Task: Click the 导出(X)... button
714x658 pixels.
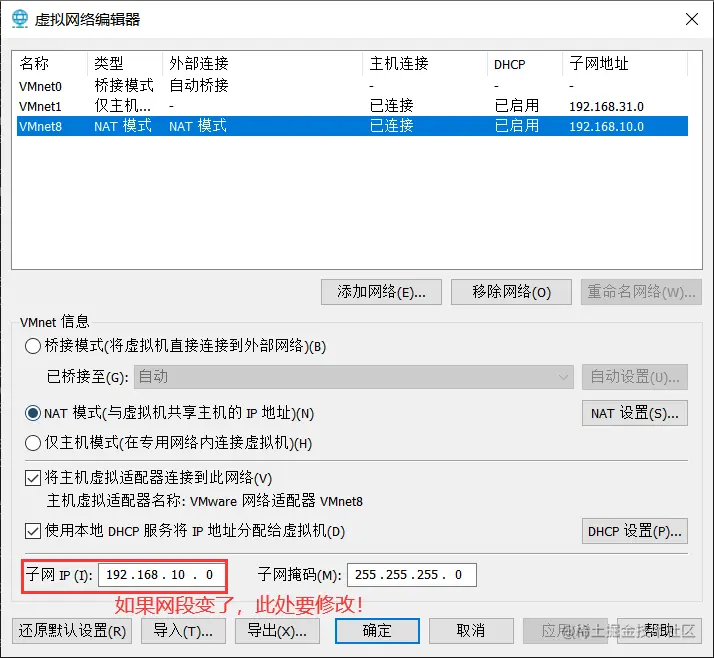Action: [277, 631]
